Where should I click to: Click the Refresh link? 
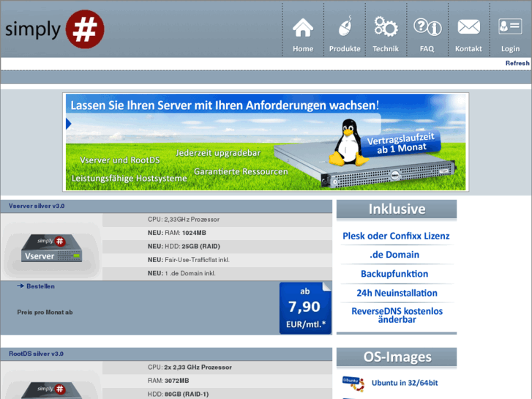tap(517, 63)
